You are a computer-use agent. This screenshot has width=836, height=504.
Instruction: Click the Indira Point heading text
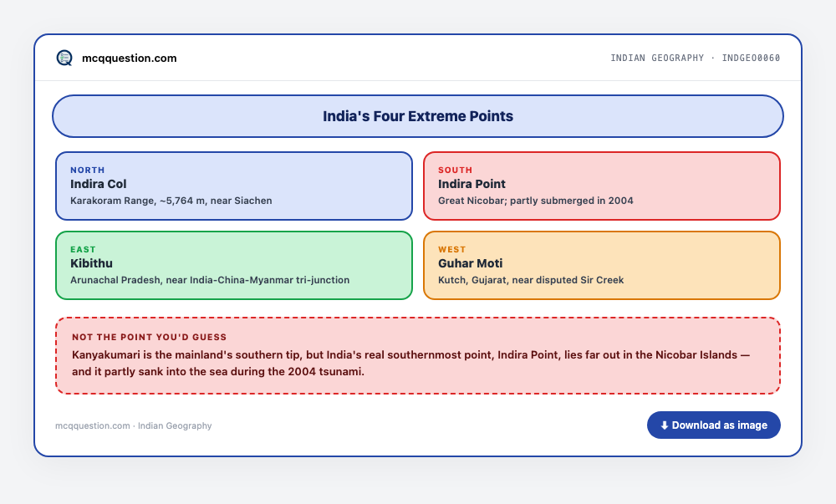click(472, 184)
